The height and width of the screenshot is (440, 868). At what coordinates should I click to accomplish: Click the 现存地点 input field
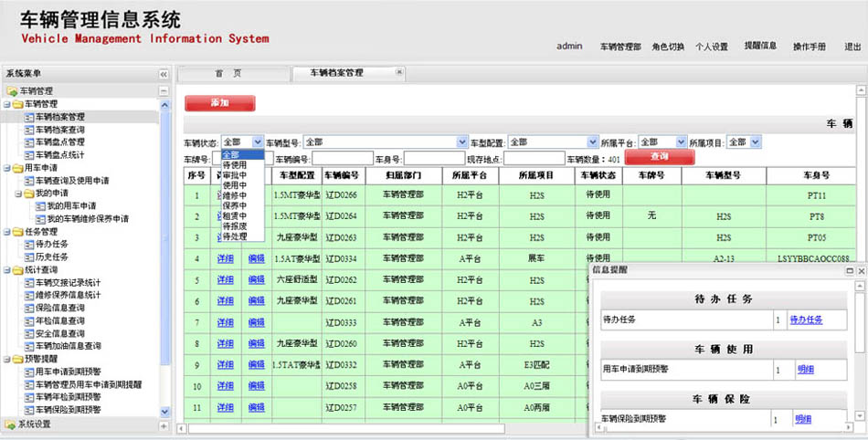point(528,159)
